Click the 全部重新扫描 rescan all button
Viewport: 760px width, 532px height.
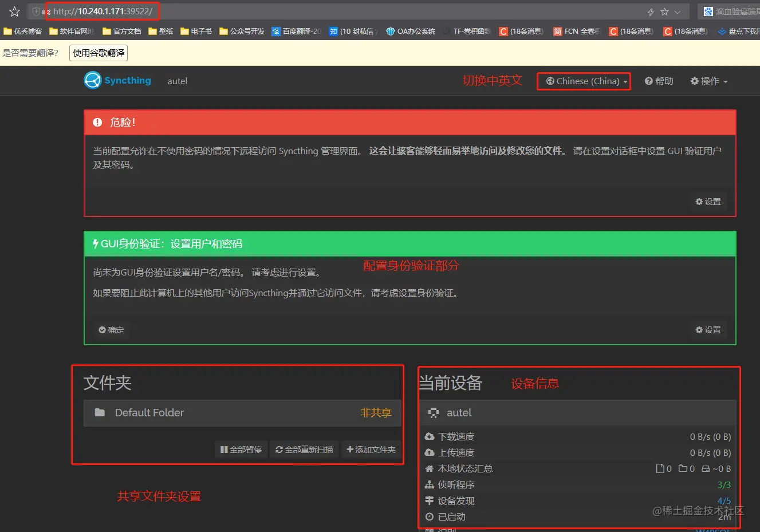point(304,450)
